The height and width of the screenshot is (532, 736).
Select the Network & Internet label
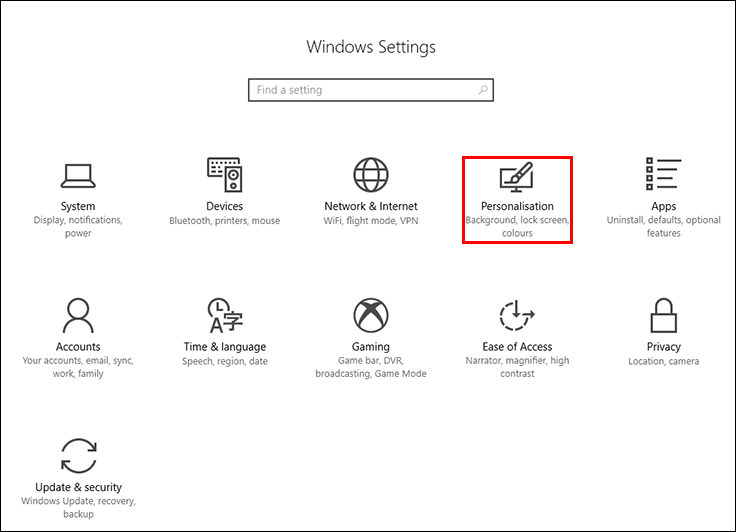[371, 206]
